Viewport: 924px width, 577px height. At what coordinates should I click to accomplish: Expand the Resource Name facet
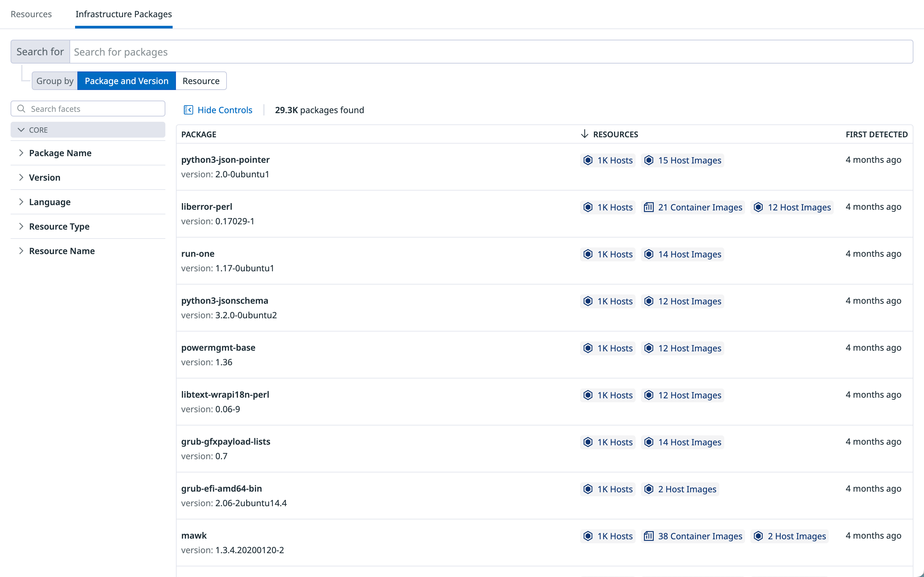point(88,251)
